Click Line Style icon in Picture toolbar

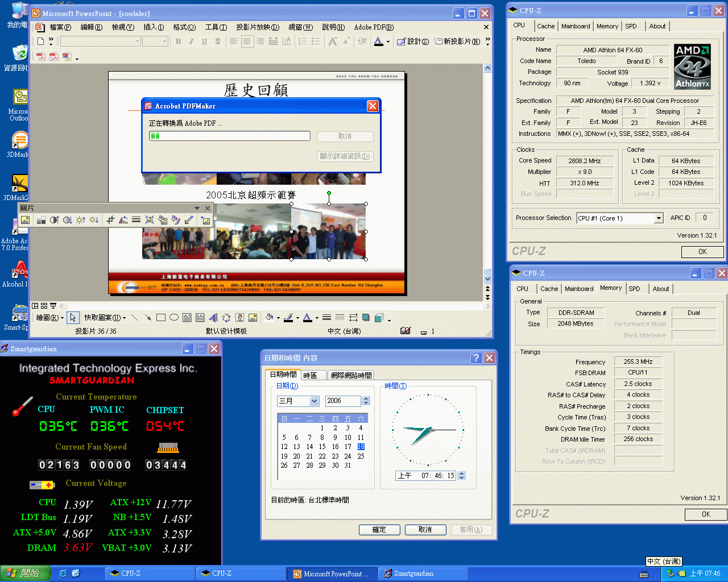click(x=136, y=220)
